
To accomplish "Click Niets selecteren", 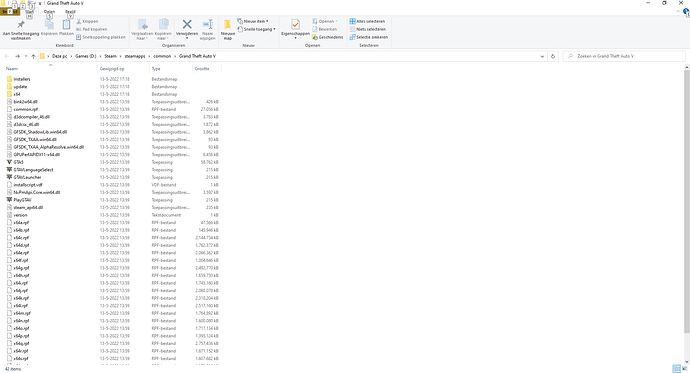I will pyautogui.click(x=367, y=29).
